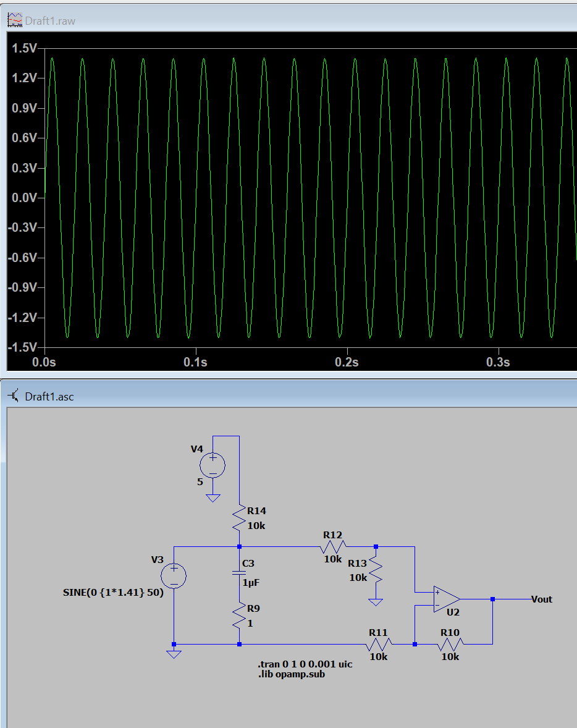Click the 1µF value of C3

[251, 582]
